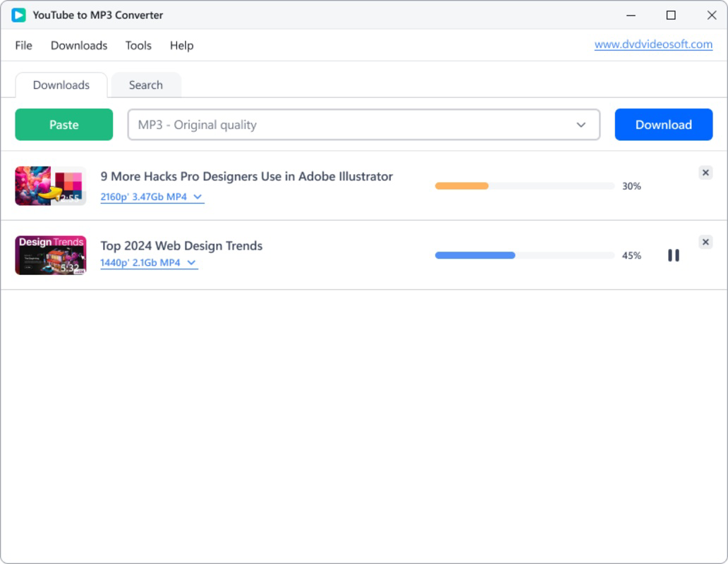Click the orange 30% progress bar
The width and height of the screenshot is (728, 564).
525,186
